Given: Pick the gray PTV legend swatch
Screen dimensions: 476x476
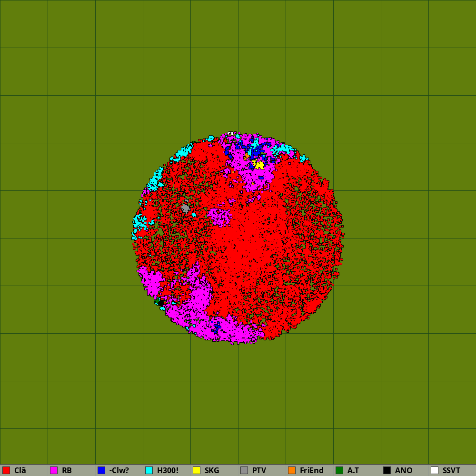Looking at the screenshot, I should pyautogui.click(x=244, y=470).
